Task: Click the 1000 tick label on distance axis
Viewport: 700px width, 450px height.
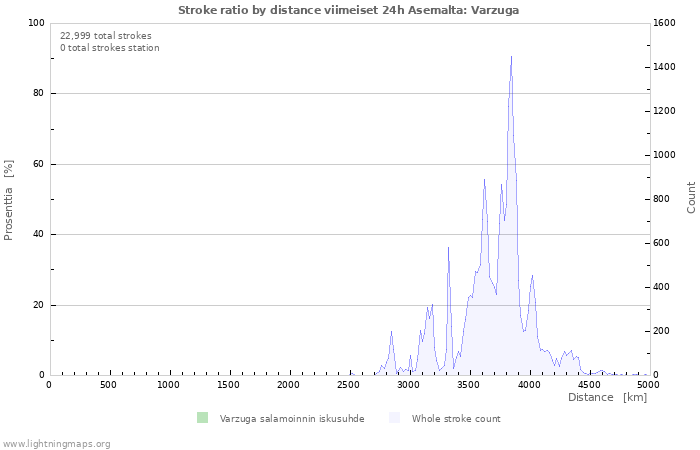Action: (x=169, y=385)
